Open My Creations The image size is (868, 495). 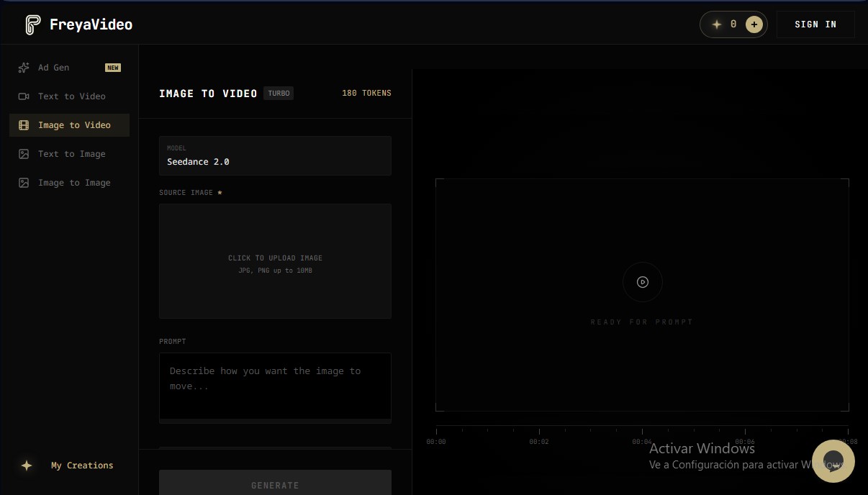click(x=69, y=466)
